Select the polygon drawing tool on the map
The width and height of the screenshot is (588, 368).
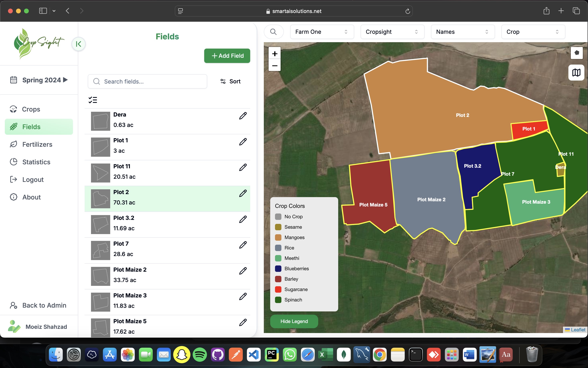(576, 53)
